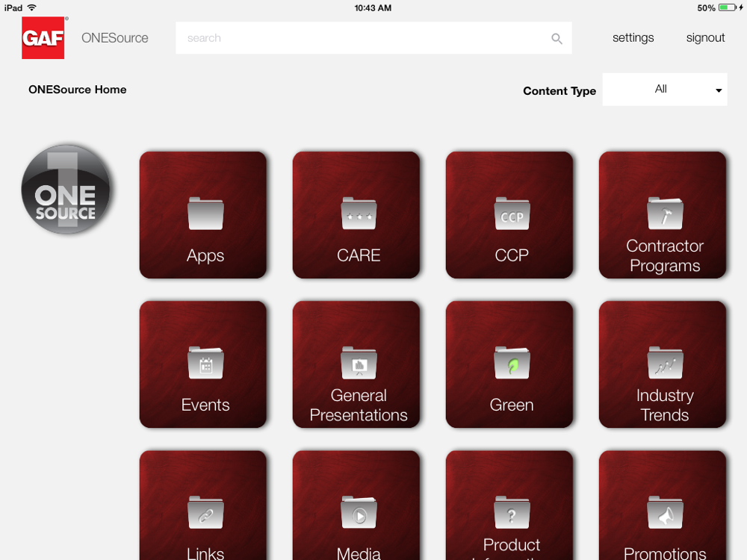
Task: Focus the search field
Action: (x=373, y=37)
